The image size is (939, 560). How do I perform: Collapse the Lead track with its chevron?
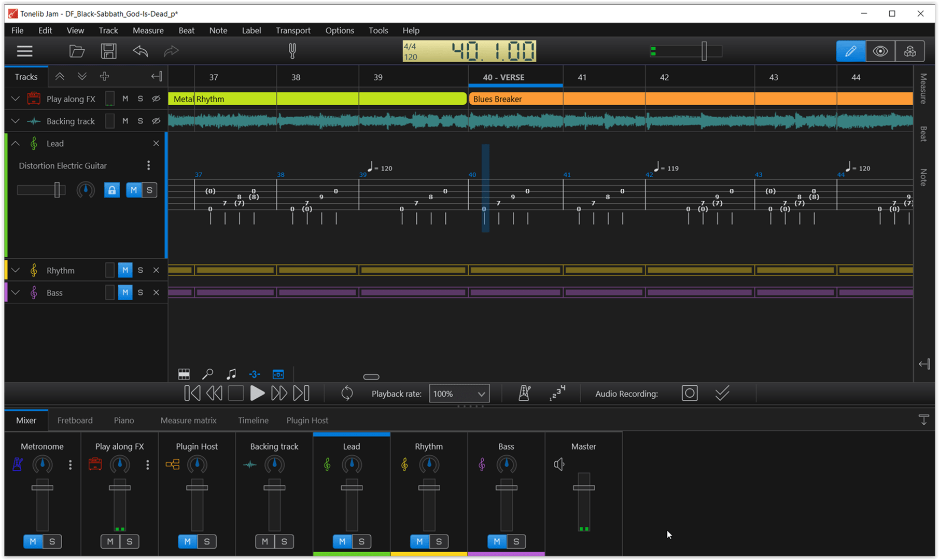[x=15, y=143]
